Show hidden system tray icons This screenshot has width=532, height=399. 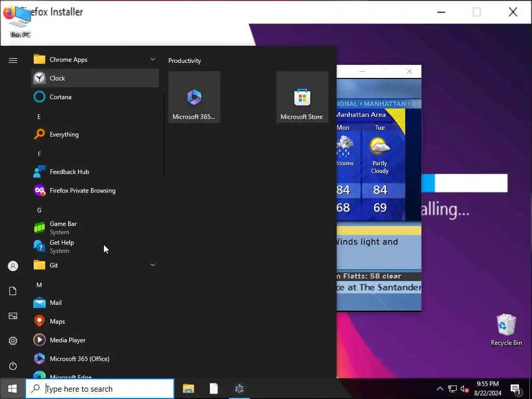(x=440, y=389)
